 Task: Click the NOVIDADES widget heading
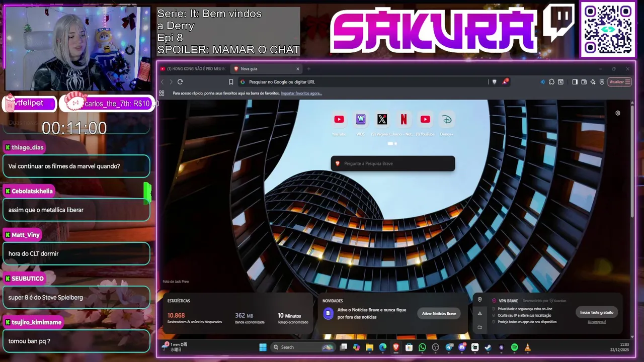[333, 301]
